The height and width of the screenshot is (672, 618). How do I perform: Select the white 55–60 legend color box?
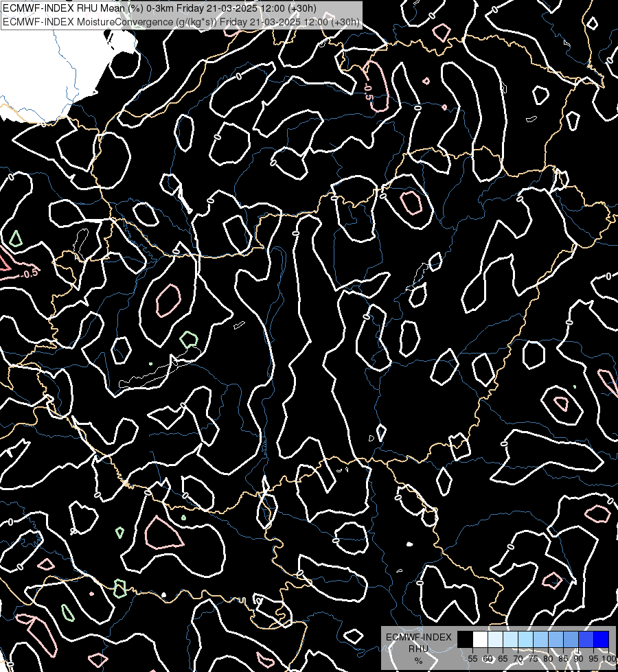(480, 639)
